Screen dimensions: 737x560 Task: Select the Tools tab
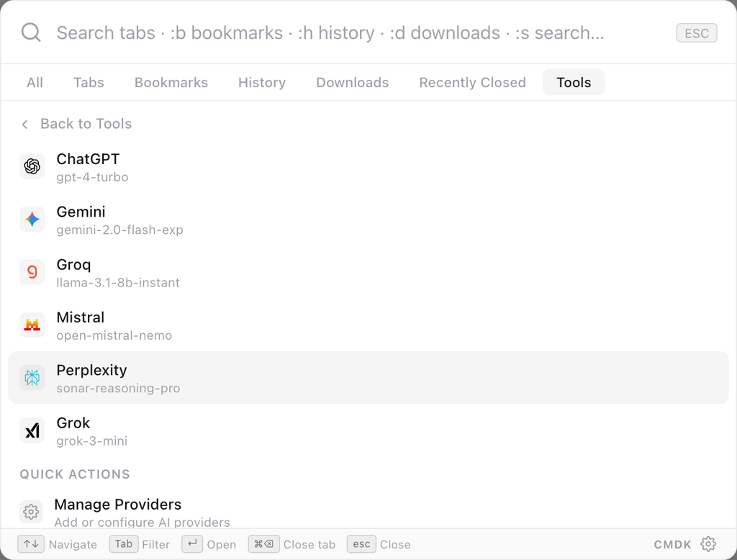(574, 82)
